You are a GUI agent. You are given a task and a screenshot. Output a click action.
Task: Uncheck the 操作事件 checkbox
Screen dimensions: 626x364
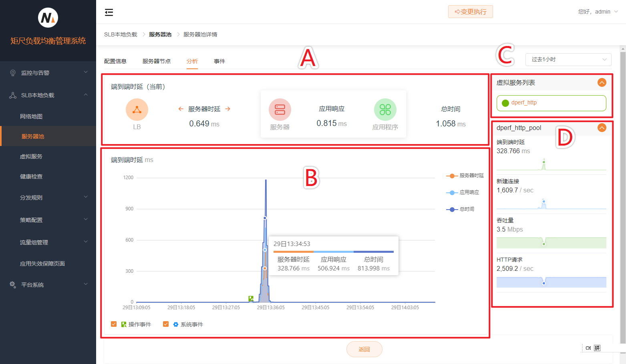click(114, 324)
